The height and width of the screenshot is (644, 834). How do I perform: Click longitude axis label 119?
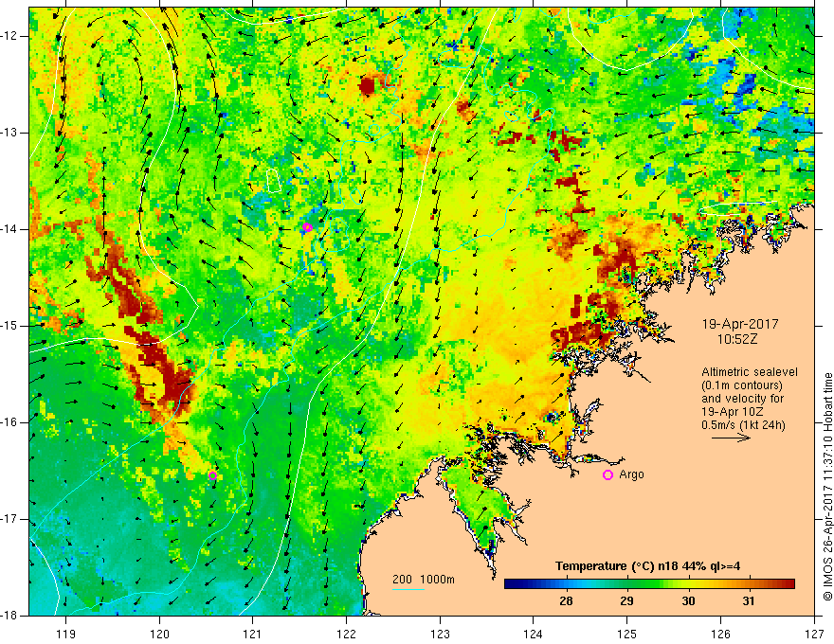pyautogui.click(x=66, y=634)
